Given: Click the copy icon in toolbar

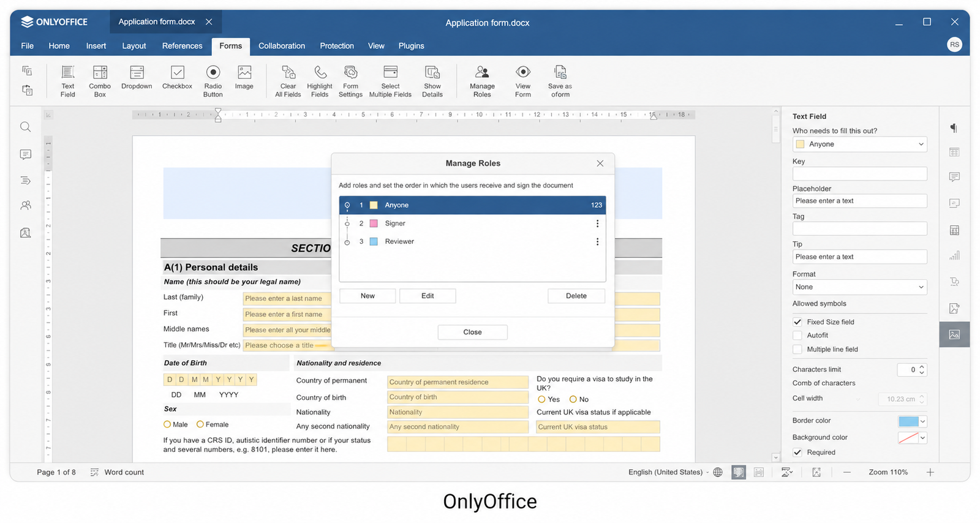Looking at the screenshot, I should click(x=27, y=70).
